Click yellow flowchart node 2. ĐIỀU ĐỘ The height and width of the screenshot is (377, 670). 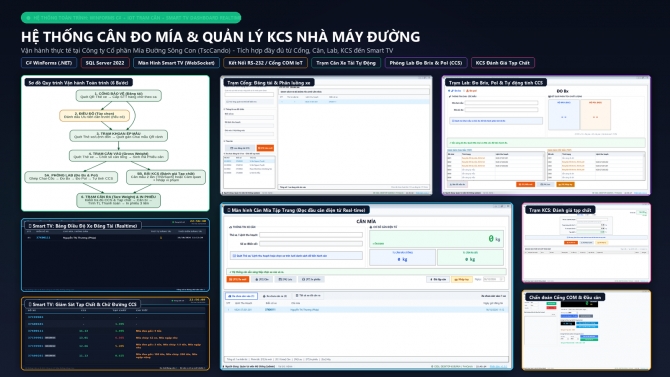[94, 115]
